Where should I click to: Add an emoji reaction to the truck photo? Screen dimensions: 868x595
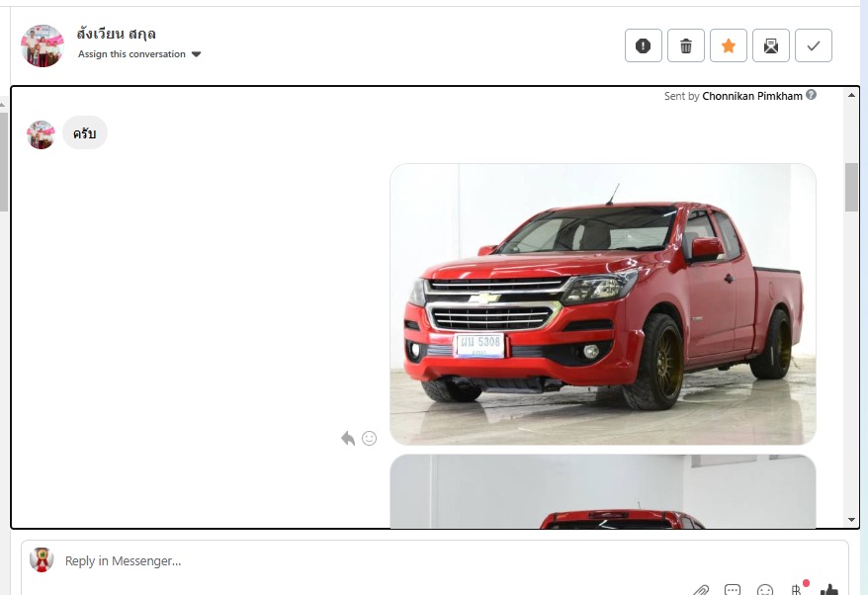(x=369, y=439)
